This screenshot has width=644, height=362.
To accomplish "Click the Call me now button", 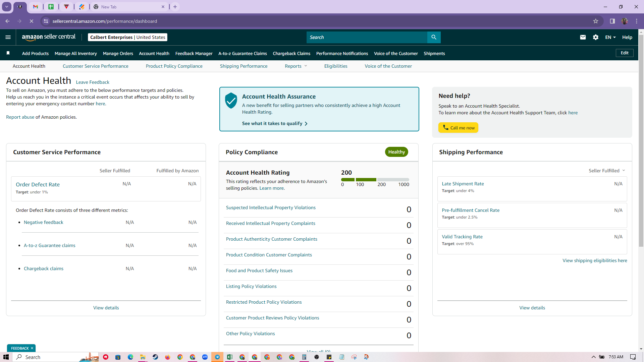I will pos(458,128).
